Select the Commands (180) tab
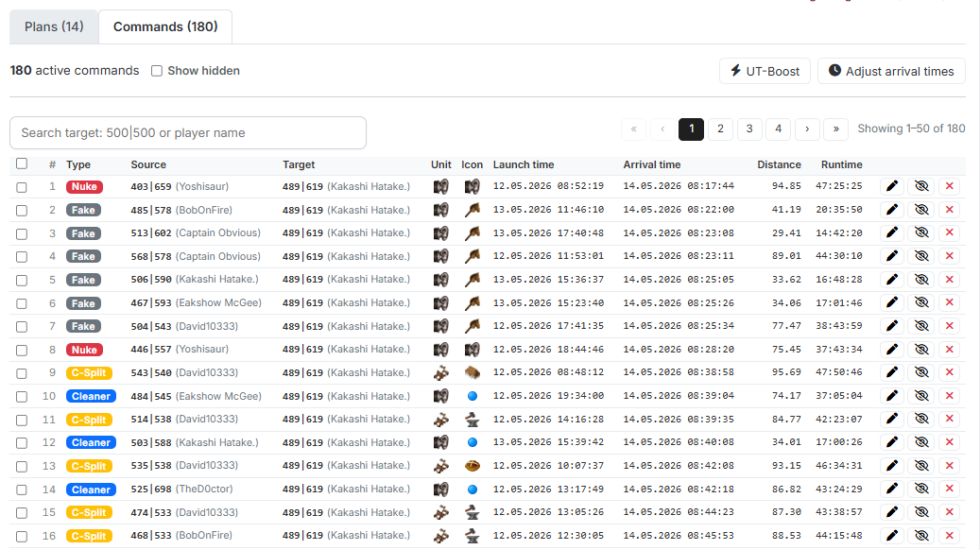 165,26
